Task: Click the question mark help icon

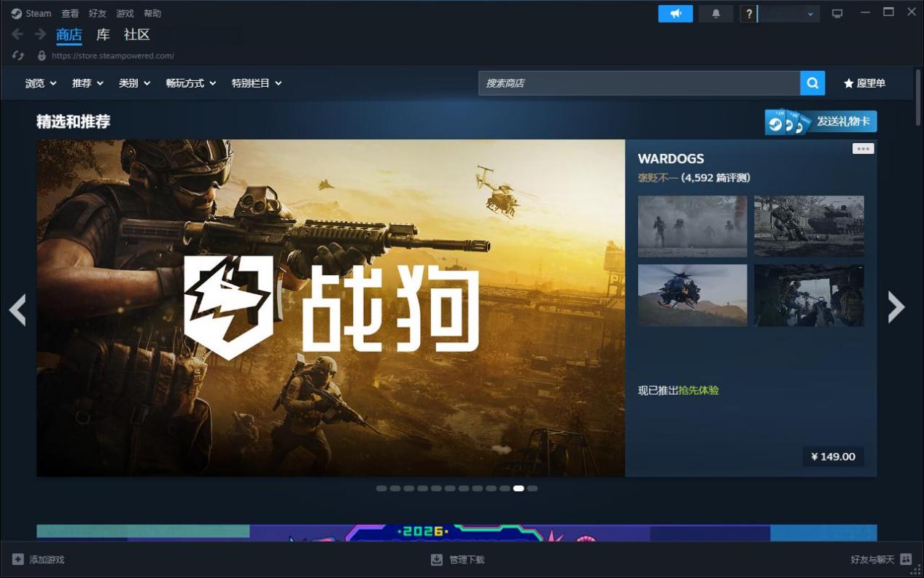Action: tap(748, 13)
